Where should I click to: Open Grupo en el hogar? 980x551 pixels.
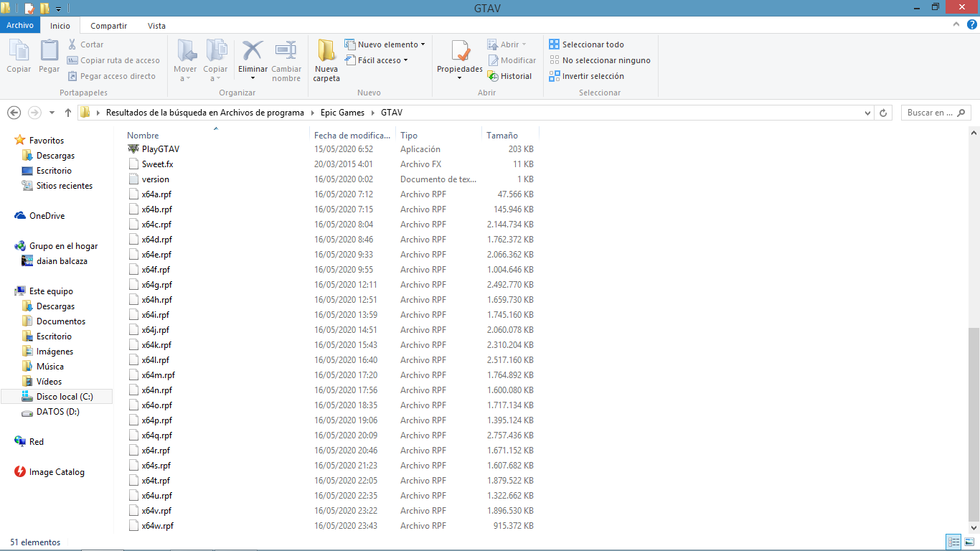click(x=63, y=246)
